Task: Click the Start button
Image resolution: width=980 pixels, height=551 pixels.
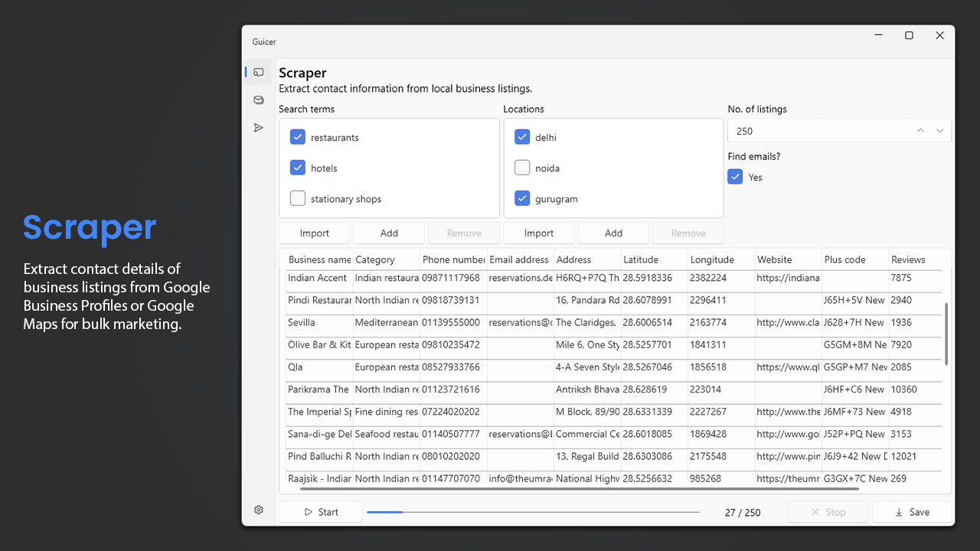Action: point(321,512)
